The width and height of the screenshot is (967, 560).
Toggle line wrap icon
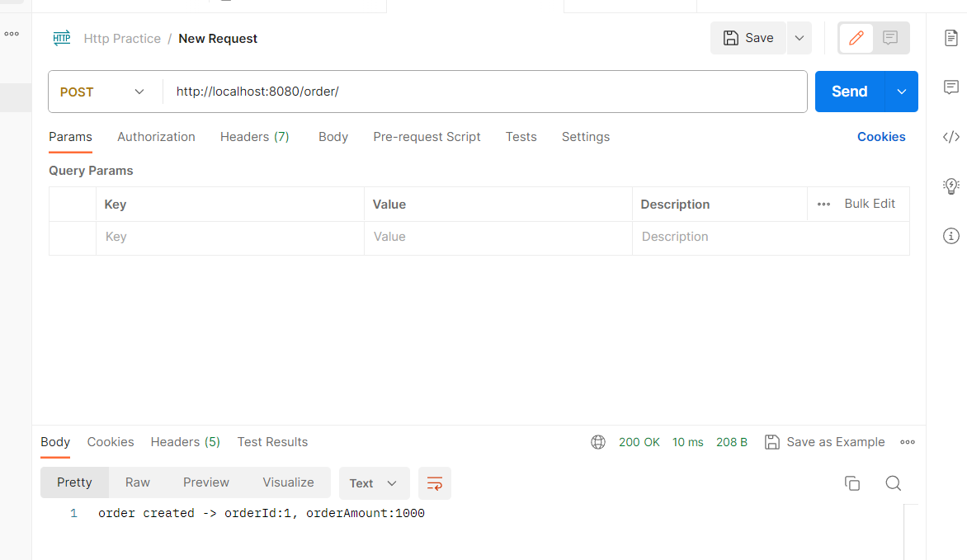435,483
